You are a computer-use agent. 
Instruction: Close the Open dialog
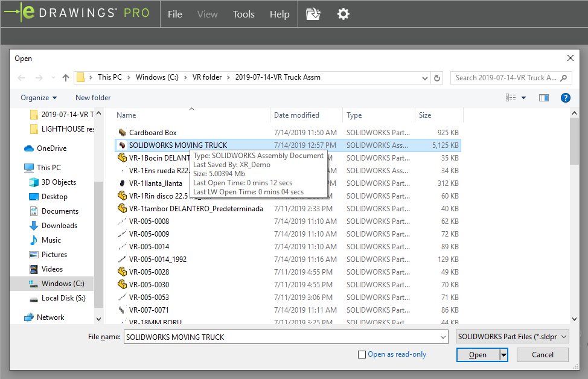(x=570, y=58)
